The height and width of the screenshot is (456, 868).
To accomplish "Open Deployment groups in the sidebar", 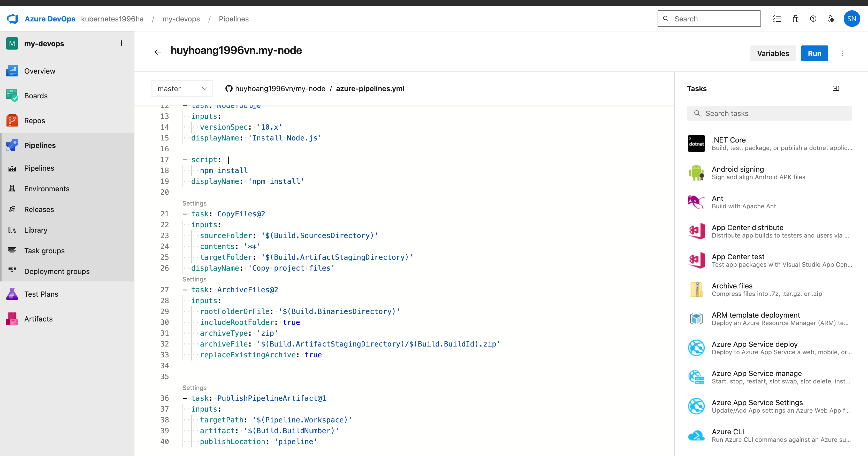I will tap(67, 271).
